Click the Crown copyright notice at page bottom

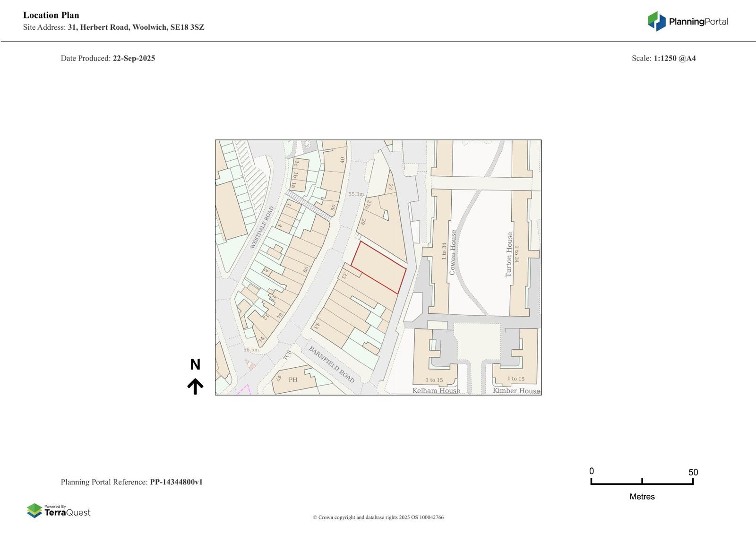point(378,518)
